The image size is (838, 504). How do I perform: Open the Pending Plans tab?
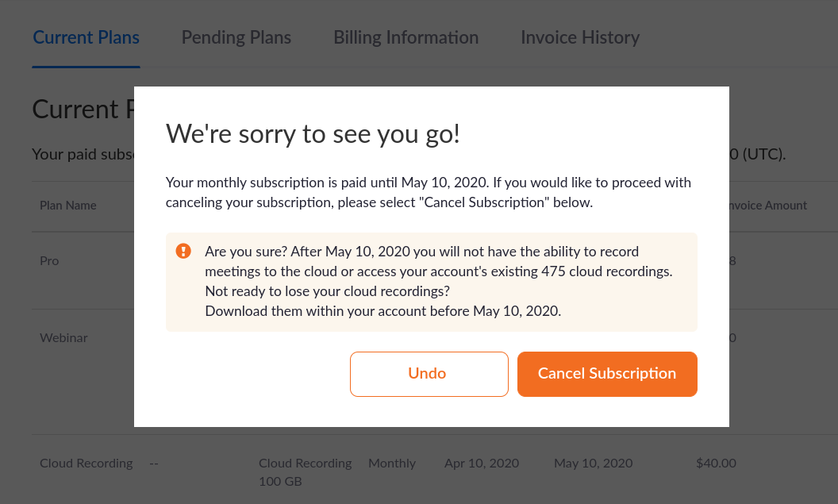(236, 37)
